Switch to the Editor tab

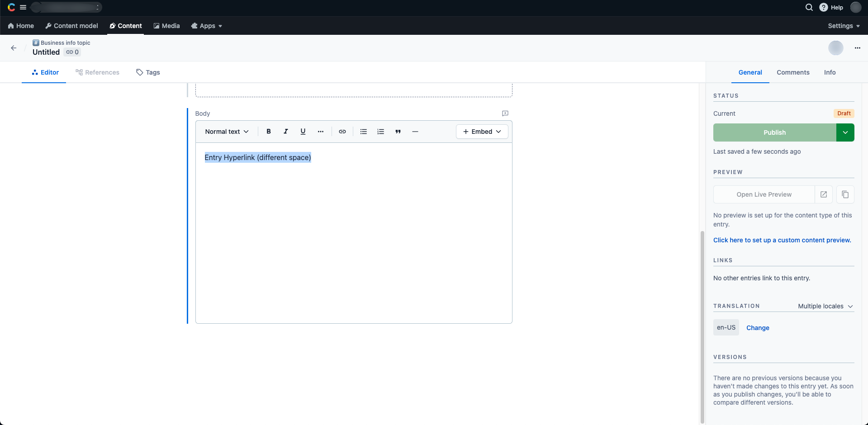pos(45,72)
